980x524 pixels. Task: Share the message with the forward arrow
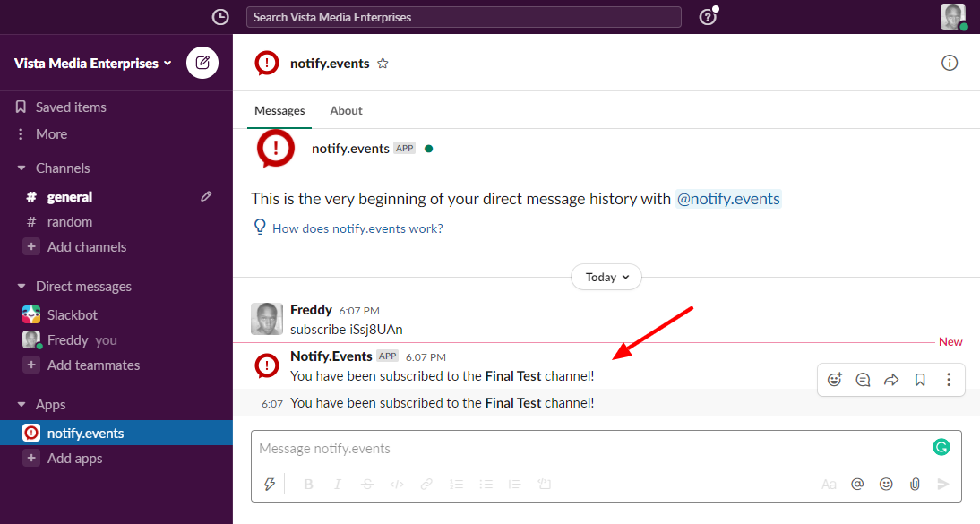pos(891,380)
